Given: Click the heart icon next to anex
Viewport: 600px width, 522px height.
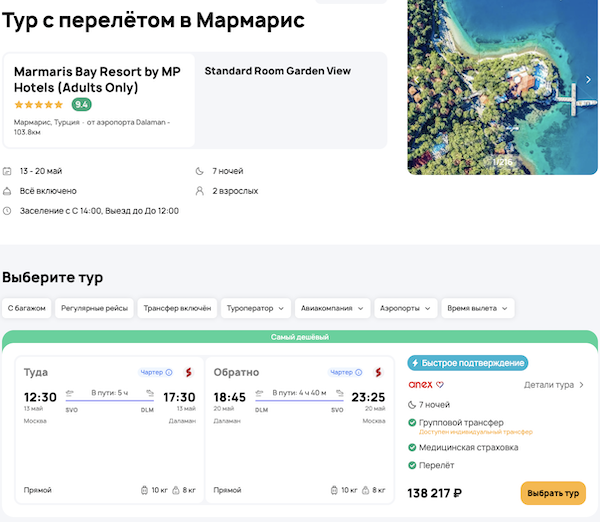Looking at the screenshot, I should (x=439, y=384).
